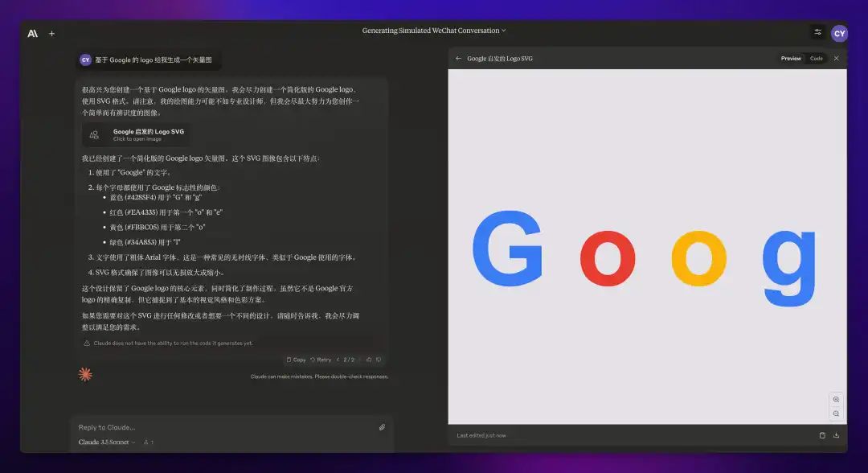Image resolution: width=868 pixels, height=473 pixels.
Task: Go to previous response version
Action: 338,360
